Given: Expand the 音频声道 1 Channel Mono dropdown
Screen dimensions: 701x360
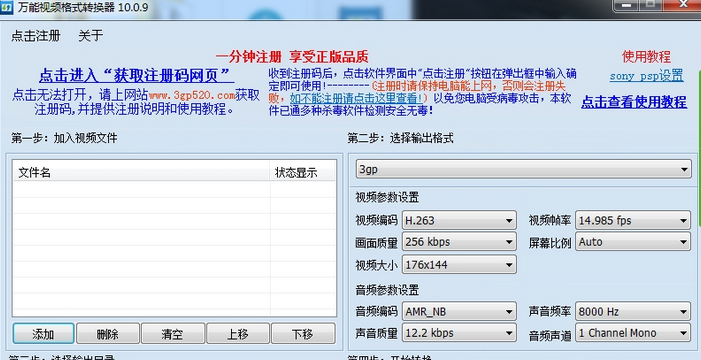Looking at the screenshot, I should click(x=633, y=333).
